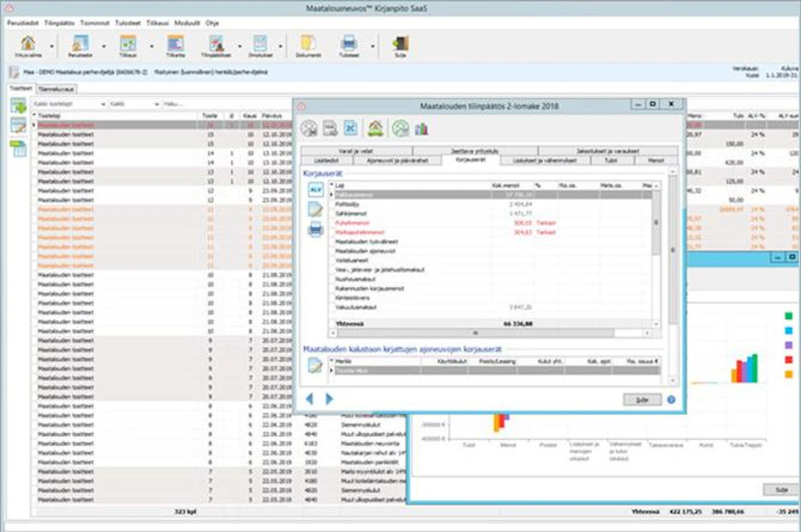Click the Tilikartta toolbar icon
This screenshot has width=801, height=532.
pos(175,43)
